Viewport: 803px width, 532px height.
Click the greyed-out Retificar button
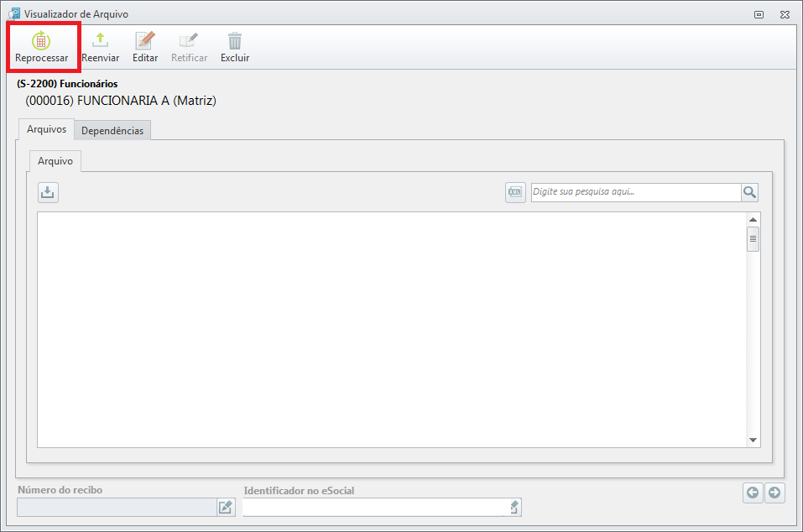pos(189,47)
